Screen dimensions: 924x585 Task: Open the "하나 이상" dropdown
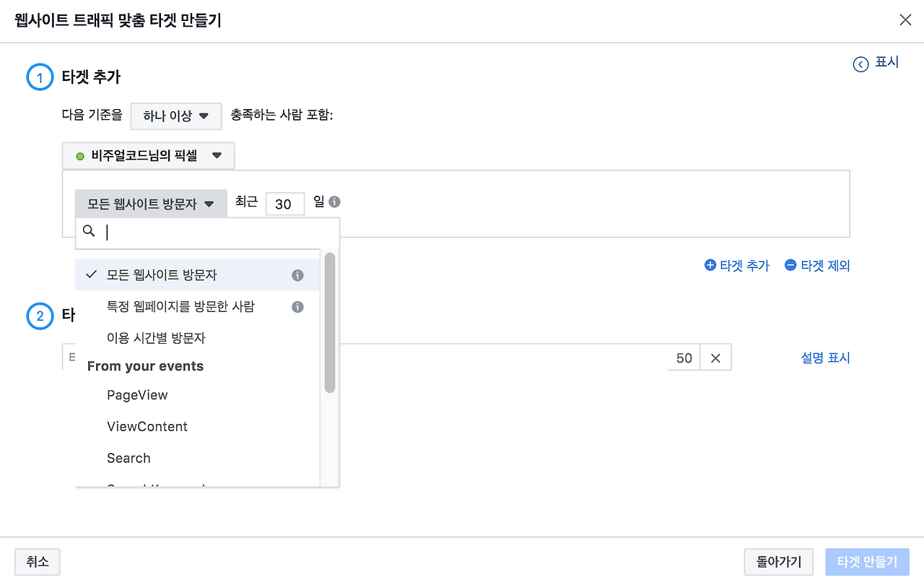[175, 116]
